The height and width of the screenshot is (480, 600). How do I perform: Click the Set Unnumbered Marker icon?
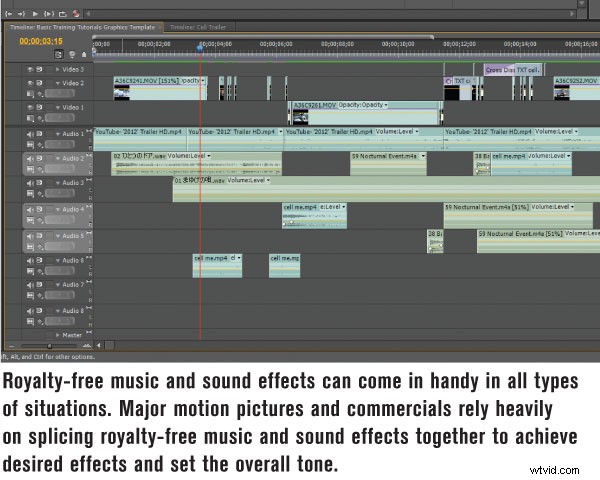pyautogui.click(x=84, y=55)
